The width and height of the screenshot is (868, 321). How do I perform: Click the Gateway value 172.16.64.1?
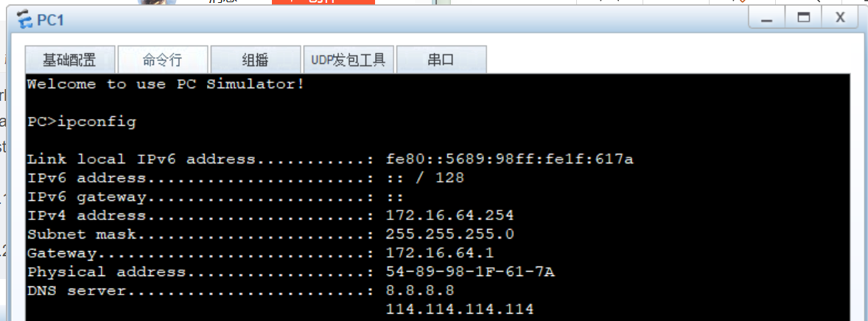[x=440, y=253]
